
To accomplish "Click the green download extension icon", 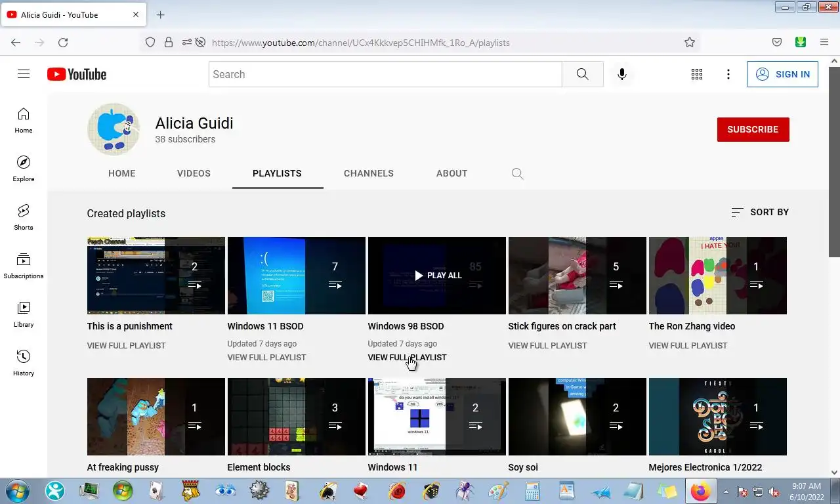I will [x=801, y=42].
